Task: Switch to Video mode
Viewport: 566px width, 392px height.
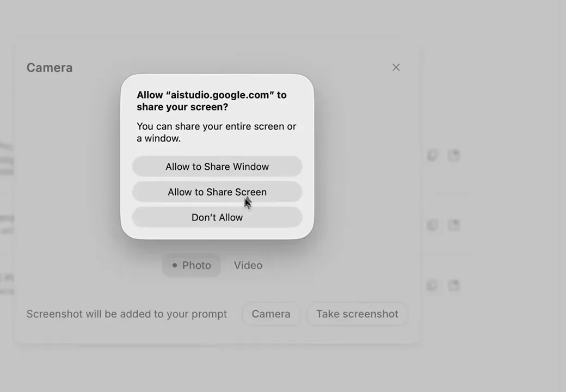Action: coord(248,265)
